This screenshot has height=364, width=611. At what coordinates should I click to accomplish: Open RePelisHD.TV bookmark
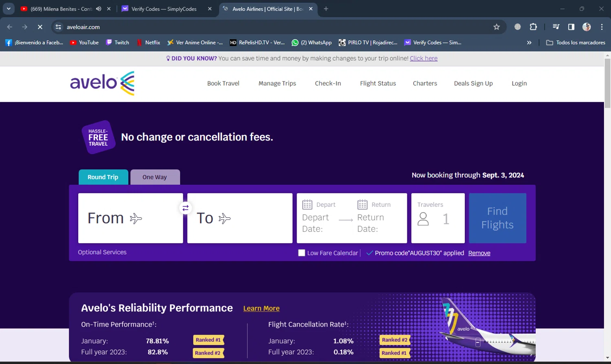click(x=257, y=42)
